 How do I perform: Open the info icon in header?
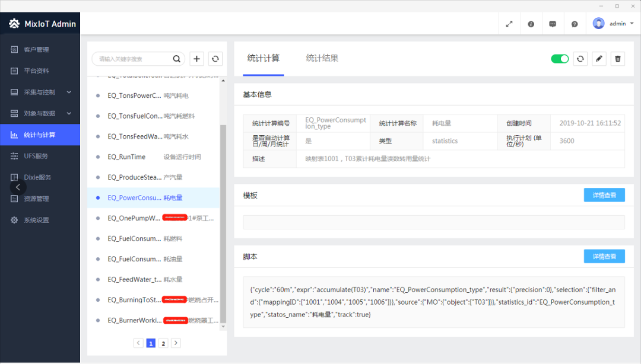point(531,24)
